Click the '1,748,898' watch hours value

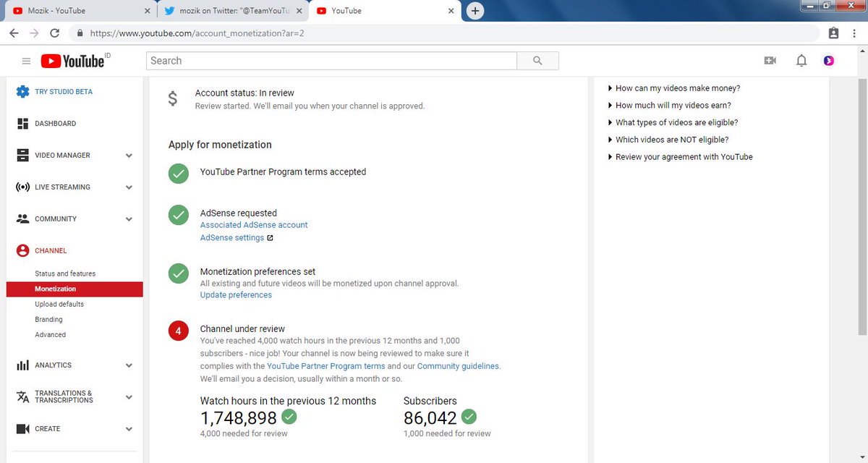point(239,418)
